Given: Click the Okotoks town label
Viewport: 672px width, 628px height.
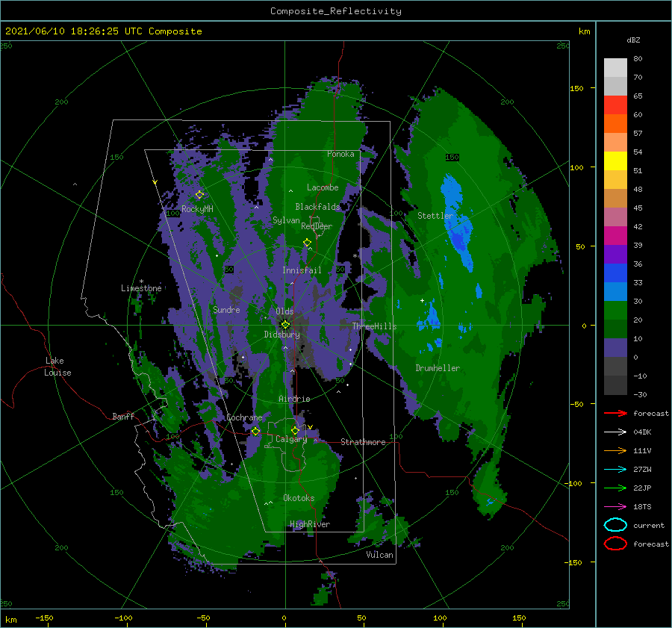Looking at the screenshot, I should pyautogui.click(x=299, y=497).
